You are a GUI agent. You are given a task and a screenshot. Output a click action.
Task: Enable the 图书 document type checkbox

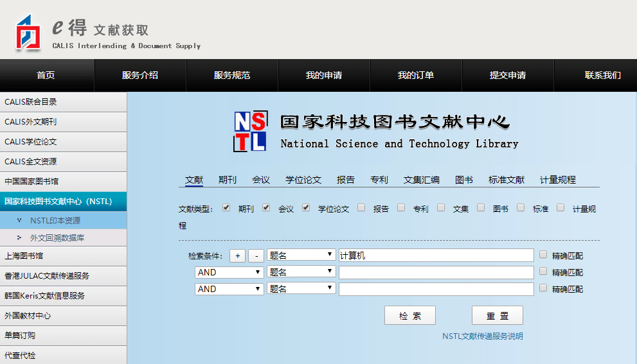click(x=481, y=208)
